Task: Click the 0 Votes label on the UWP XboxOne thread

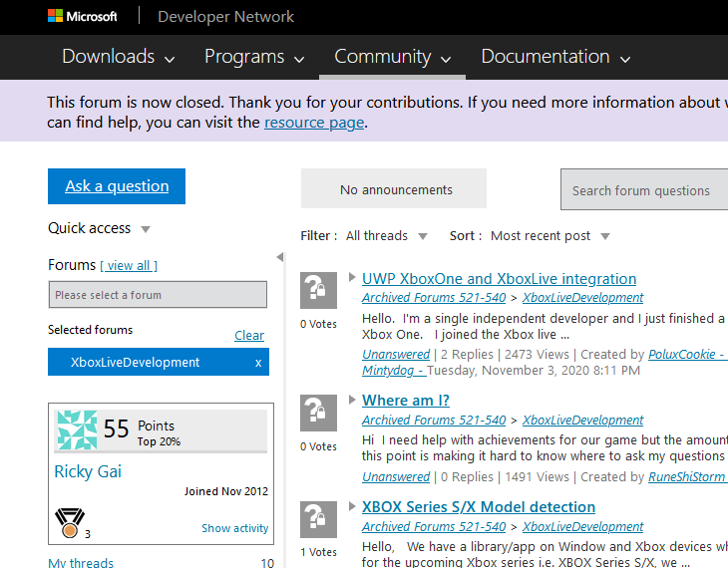Action: coord(318,324)
